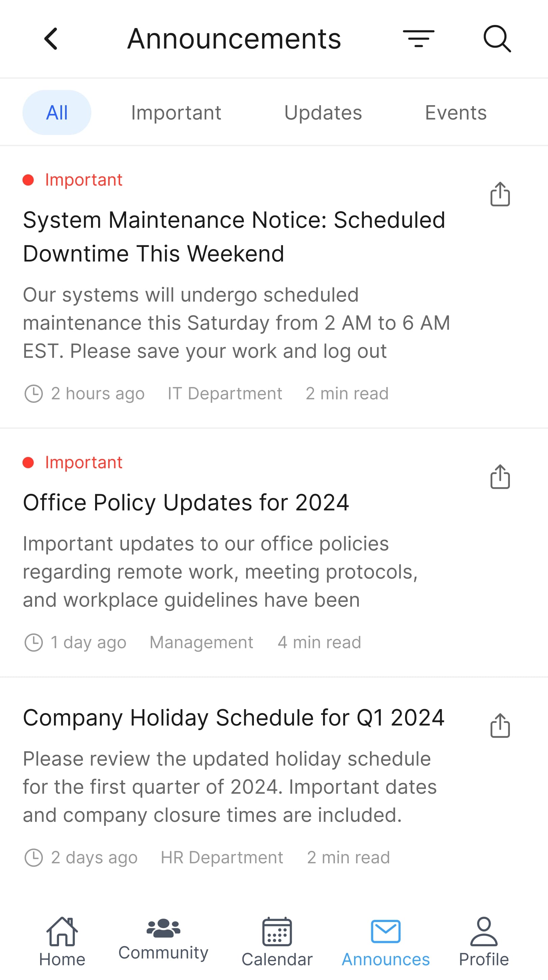Viewport: 548px width, 980px height.
Task: Open the System Maintenance Notice article
Action: (x=234, y=236)
